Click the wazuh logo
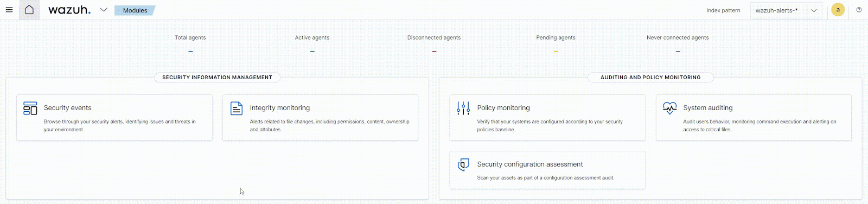Screen dimensions: 868x204 [69, 10]
